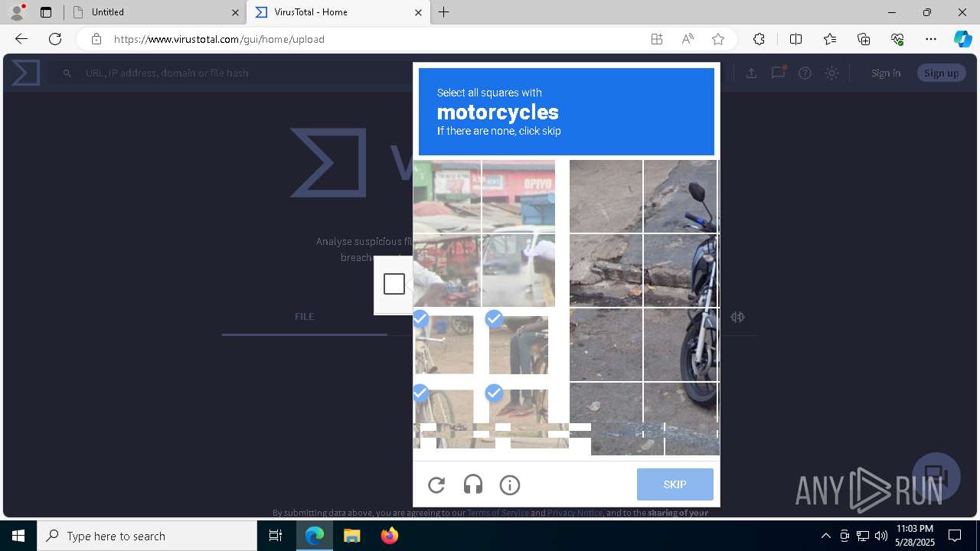Select VirusTotal - Home tab
Screen dimensions: 980x551
pos(338,12)
